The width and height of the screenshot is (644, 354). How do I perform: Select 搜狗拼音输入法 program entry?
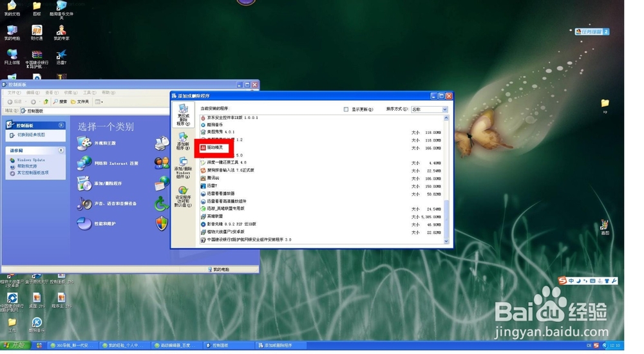click(227, 170)
